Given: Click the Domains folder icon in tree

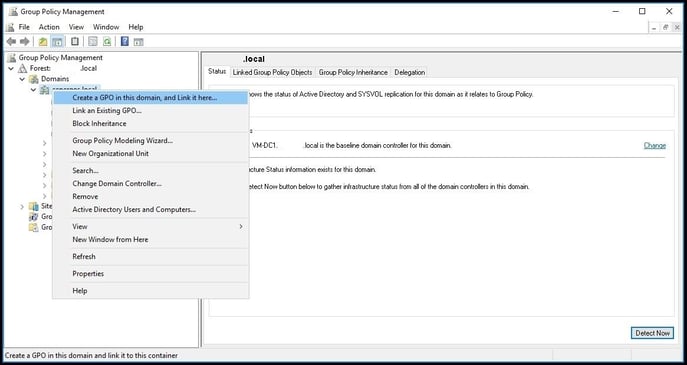Looking at the screenshot, I should (34, 79).
